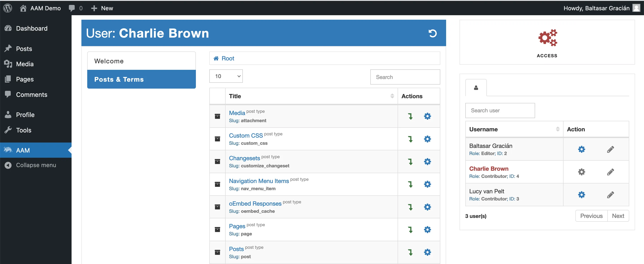Image resolution: width=644 pixels, height=264 pixels.
Task: Open the Comments sidebar menu
Action: pyautogui.click(x=32, y=95)
